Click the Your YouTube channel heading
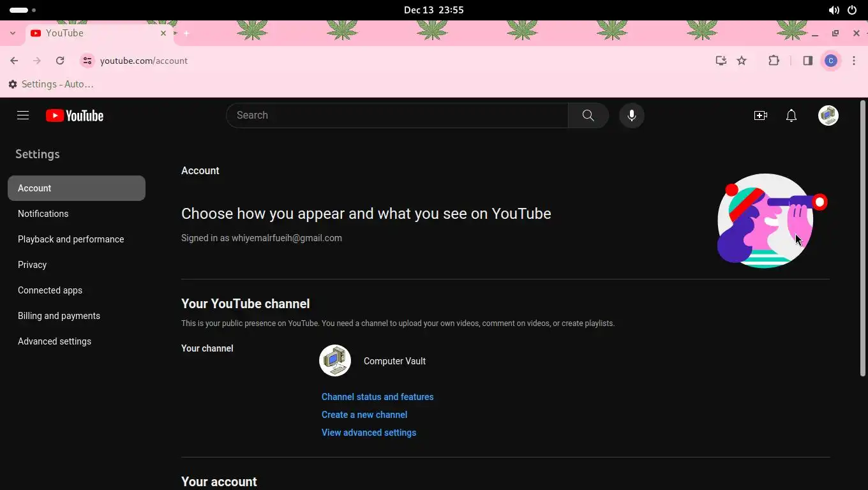This screenshot has height=490, width=868. click(x=246, y=304)
